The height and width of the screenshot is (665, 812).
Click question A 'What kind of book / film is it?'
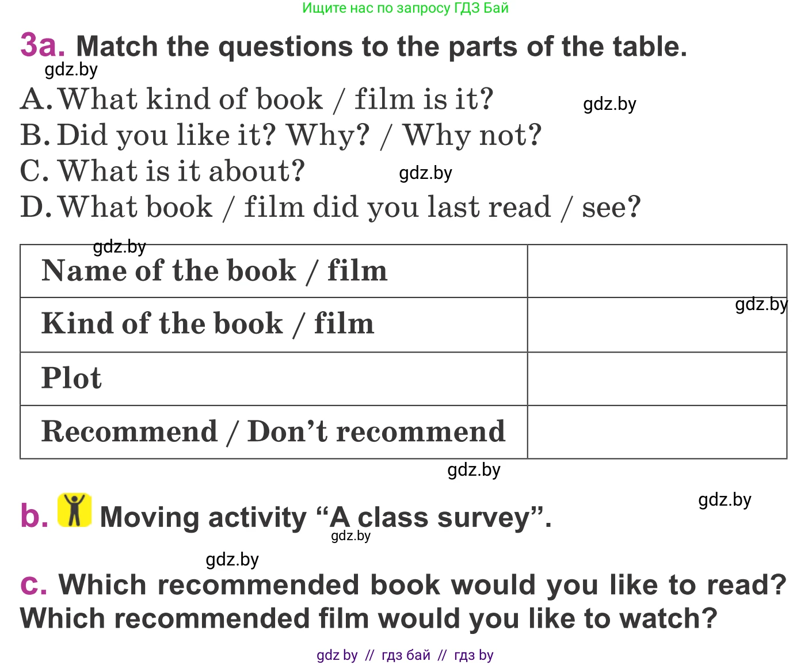[x=257, y=99]
